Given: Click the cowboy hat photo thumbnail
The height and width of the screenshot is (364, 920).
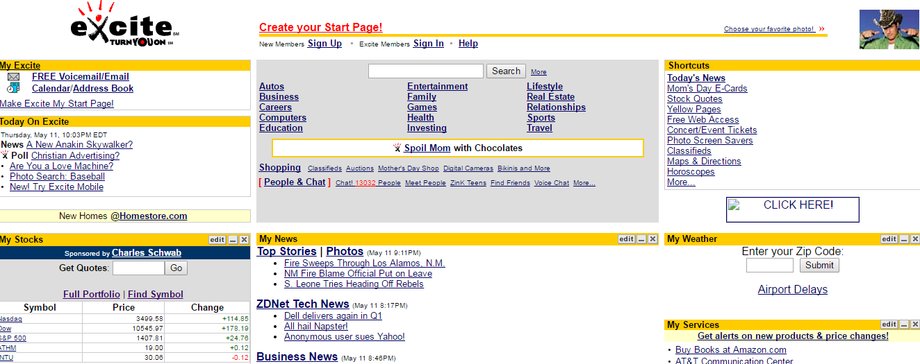Looking at the screenshot, I should coord(889,29).
